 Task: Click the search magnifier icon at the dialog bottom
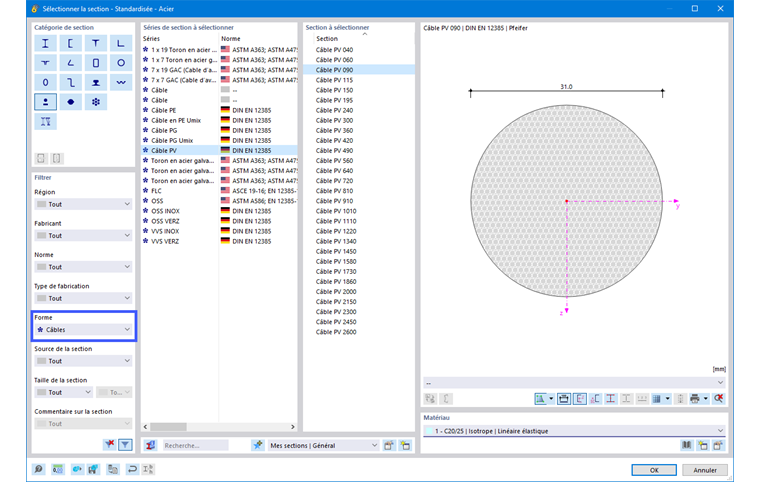click(x=38, y=469)
